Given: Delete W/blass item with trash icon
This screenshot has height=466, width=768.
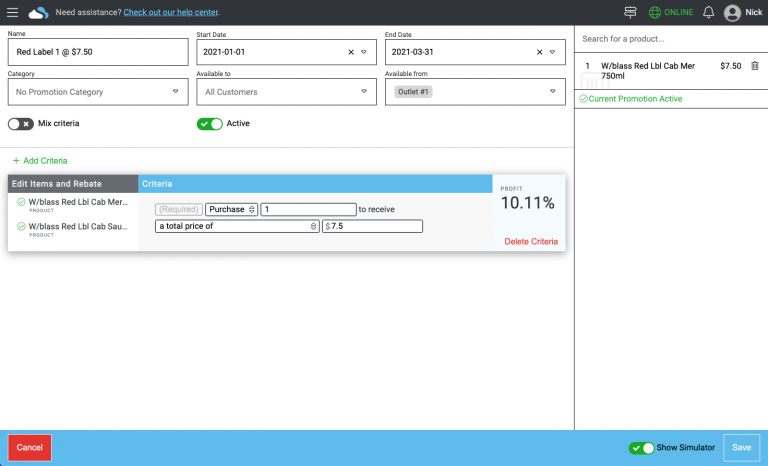Looking at the screenshot, I should (755, 66).
